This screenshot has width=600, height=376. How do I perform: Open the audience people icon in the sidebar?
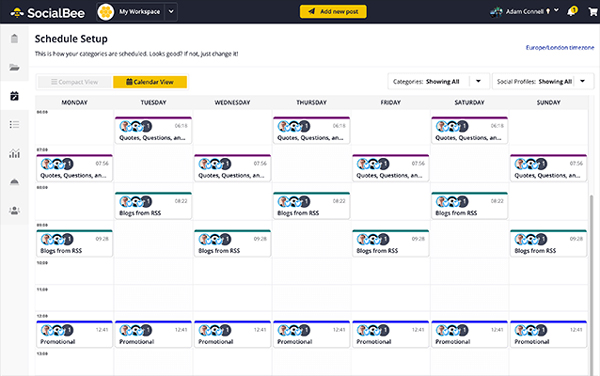click(x=14, y=210)
